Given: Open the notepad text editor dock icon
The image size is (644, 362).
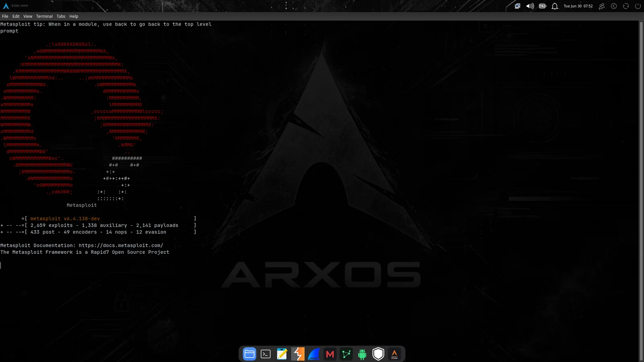Looking at the screenshot, I should point(282,354).
